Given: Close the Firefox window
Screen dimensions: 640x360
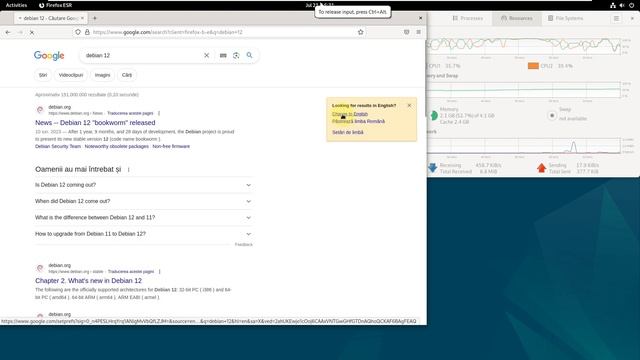Looking at the screenshot, I should (x=420, y=18).
